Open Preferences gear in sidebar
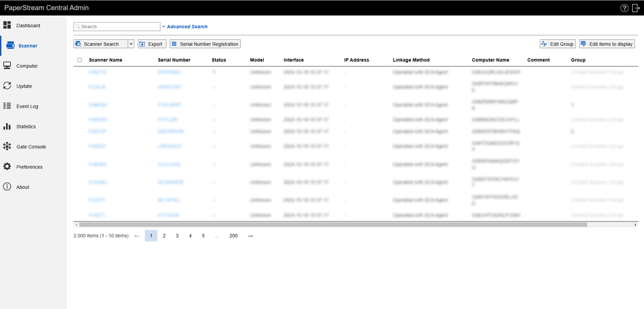This screenshot has width=644, height=309. pos(7,167)
